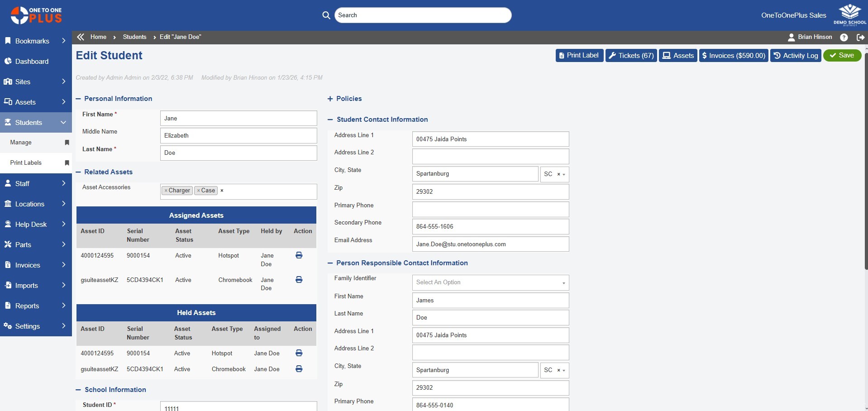Screen dimensions: 868x411
Task: Click the help question mark icon
Action: pyautogui.click(x=844, y=38)
